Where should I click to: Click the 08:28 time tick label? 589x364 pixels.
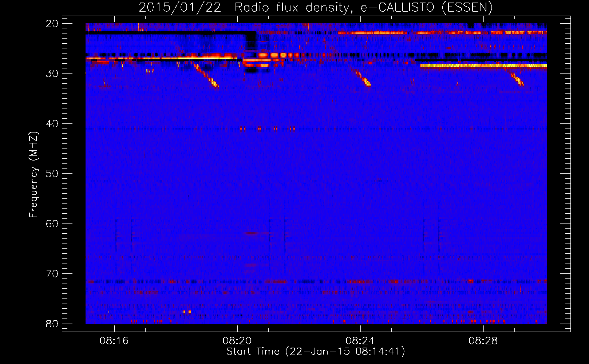(483, 341)
